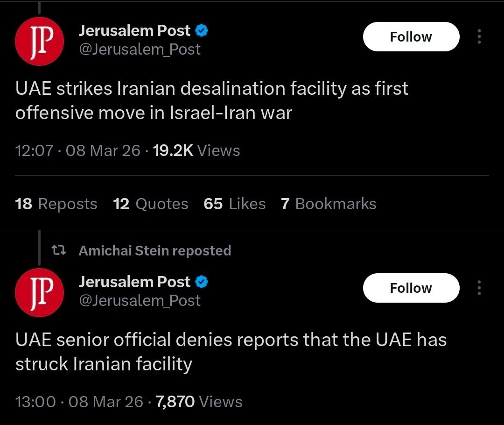Click the verified badge on the second tweet

(x=202, y=282)
